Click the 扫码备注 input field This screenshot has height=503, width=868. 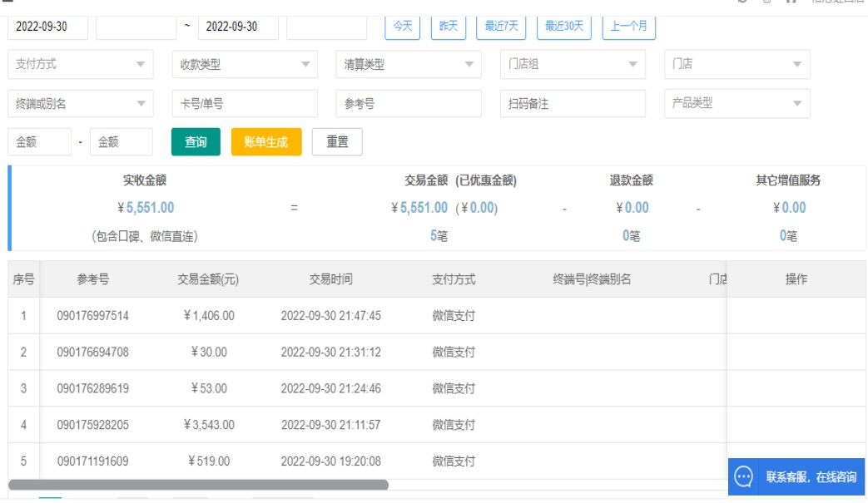click(573, 104)
